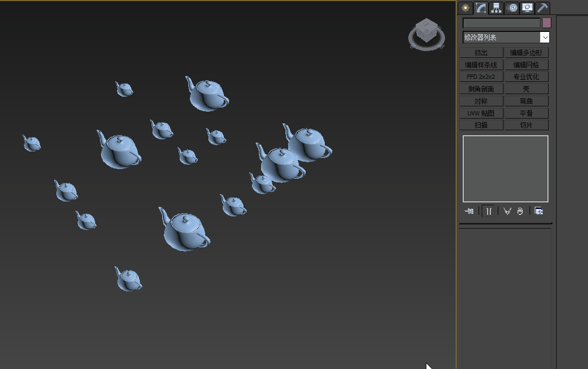The height and width of the screenshot is (369, 588).
Task: Click the ViewCube in the viewport
Action: (x=427, y=30)
